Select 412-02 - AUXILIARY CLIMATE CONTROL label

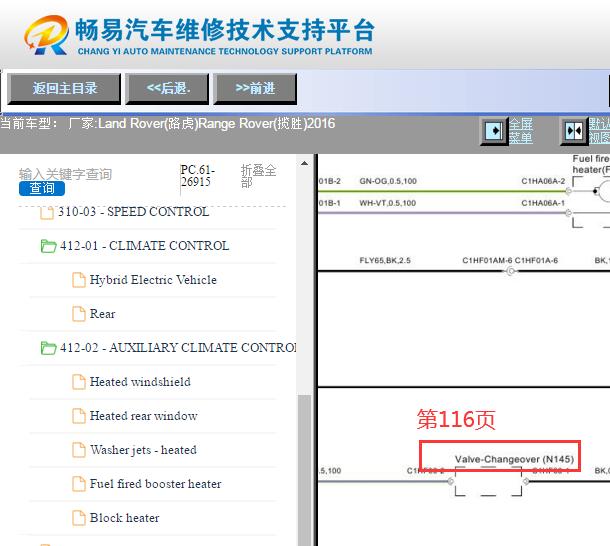pos(178,348)
